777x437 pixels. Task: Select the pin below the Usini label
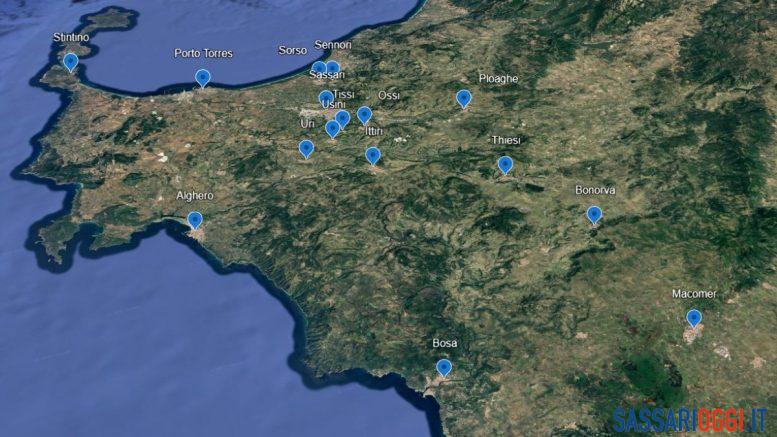[x=333, y=129]
